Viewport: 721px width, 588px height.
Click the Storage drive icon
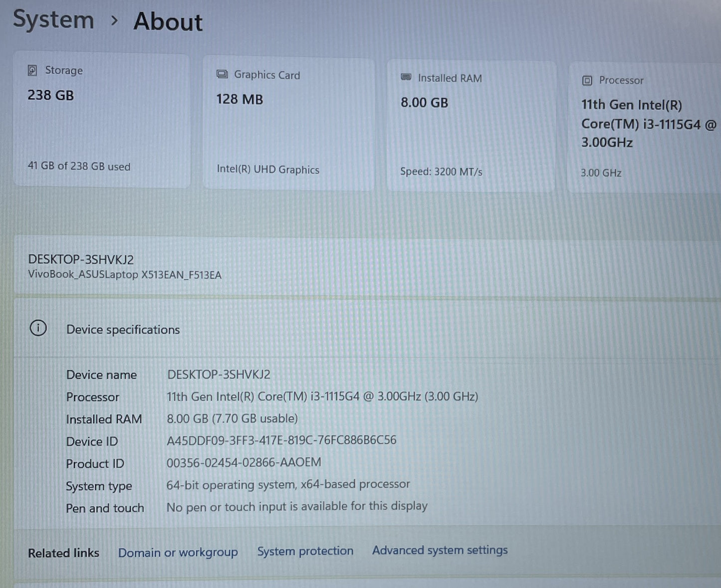[32, 70]
